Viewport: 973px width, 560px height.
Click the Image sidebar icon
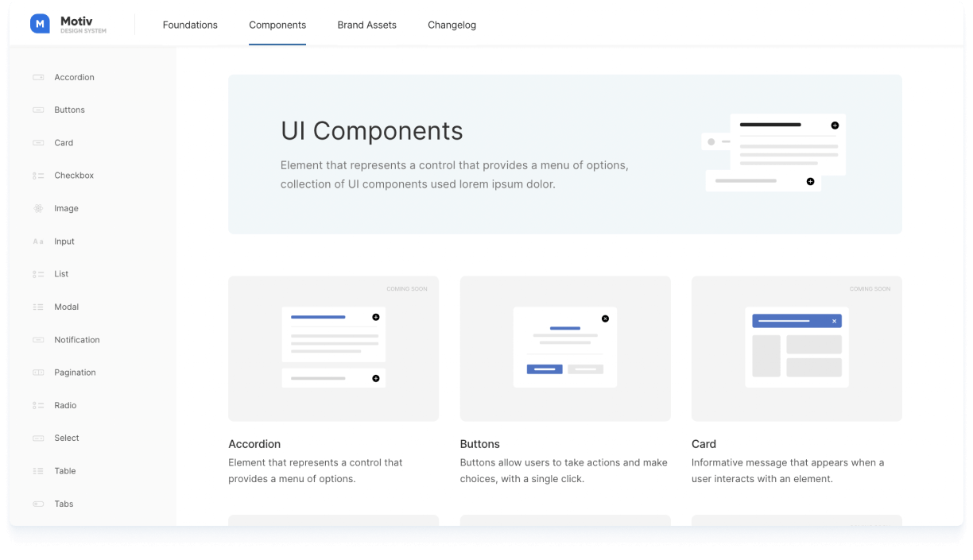tap(38, 209)
